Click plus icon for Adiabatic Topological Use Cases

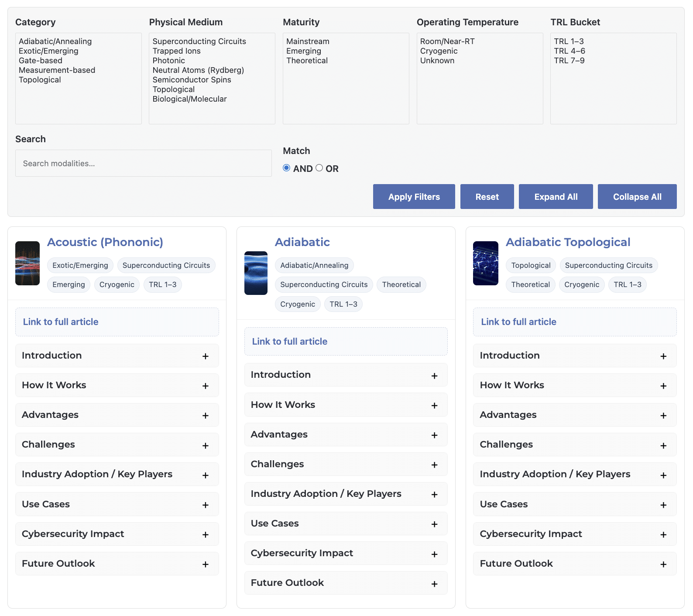(x=663, y=505)
